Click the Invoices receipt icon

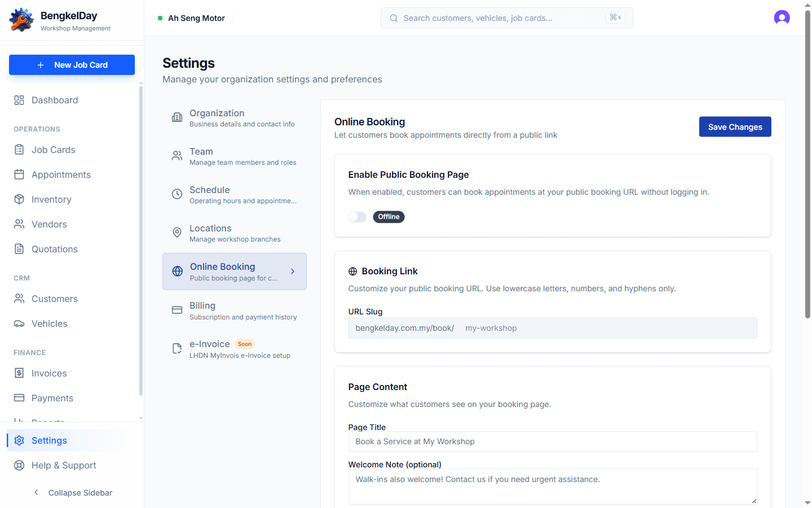tap(19, 373)
